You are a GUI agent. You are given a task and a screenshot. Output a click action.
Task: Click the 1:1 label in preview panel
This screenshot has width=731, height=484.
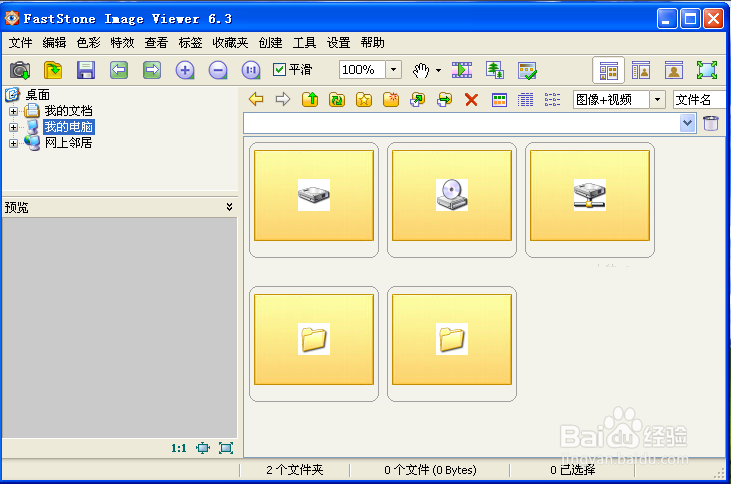point(179,448)
